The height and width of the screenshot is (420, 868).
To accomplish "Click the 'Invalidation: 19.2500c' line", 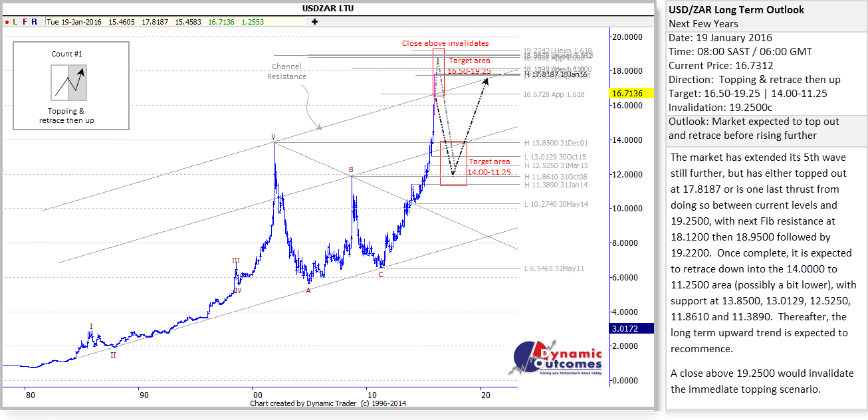I will pos(720,108).
